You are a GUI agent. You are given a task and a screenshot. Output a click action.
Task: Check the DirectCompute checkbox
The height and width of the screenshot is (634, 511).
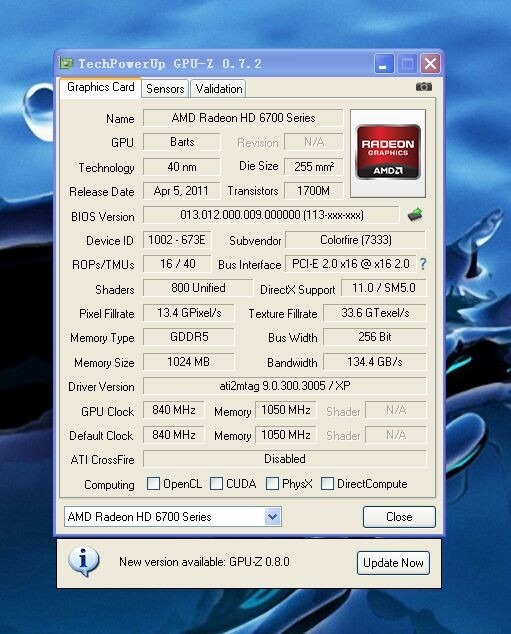(x=327, y=483)
